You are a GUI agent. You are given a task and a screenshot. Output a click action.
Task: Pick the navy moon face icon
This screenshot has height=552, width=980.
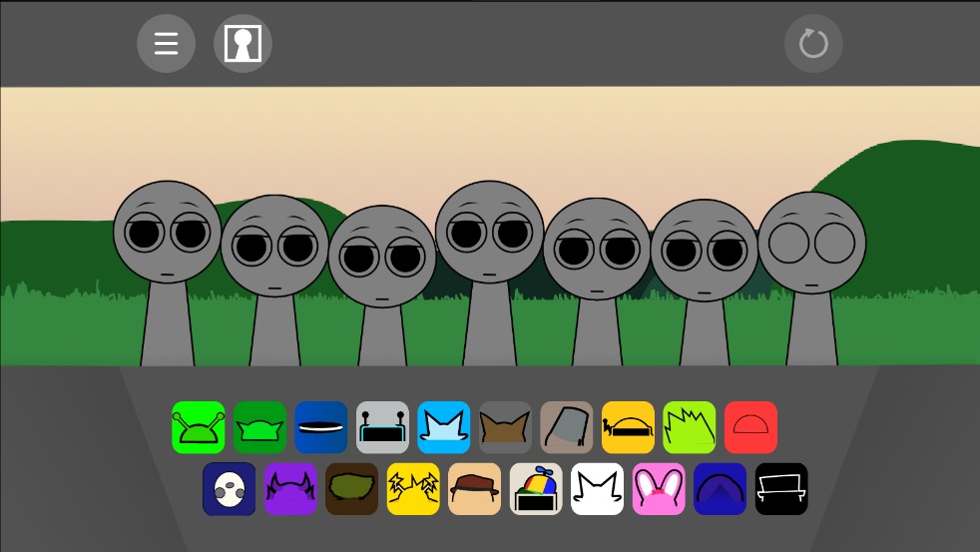pyautogui.click(x=229, y=489)
